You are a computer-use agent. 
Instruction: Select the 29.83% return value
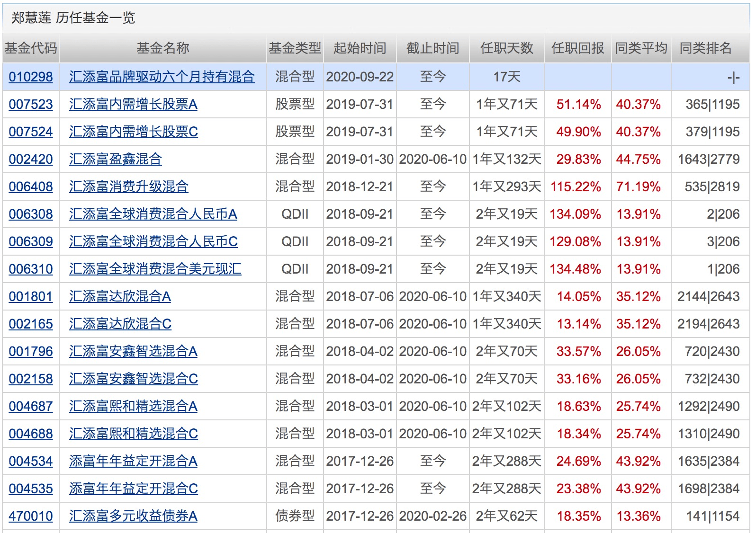[x=579, y=159]
